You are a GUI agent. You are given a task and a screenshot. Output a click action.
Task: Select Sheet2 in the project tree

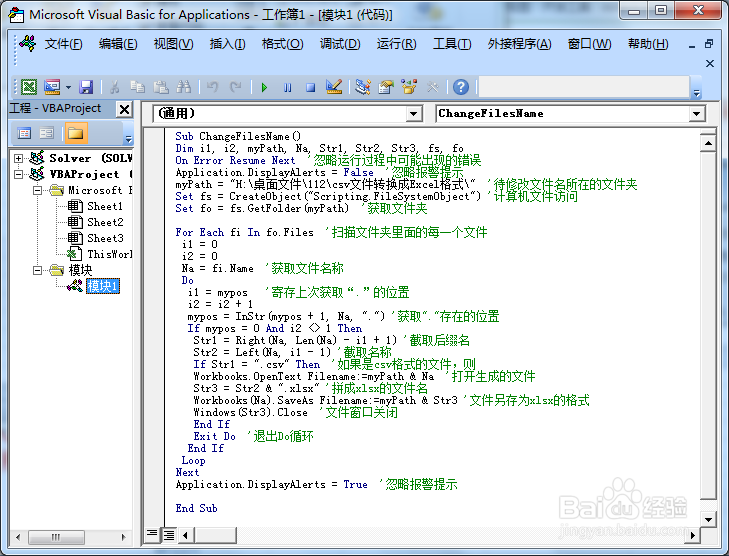point(105,222)
